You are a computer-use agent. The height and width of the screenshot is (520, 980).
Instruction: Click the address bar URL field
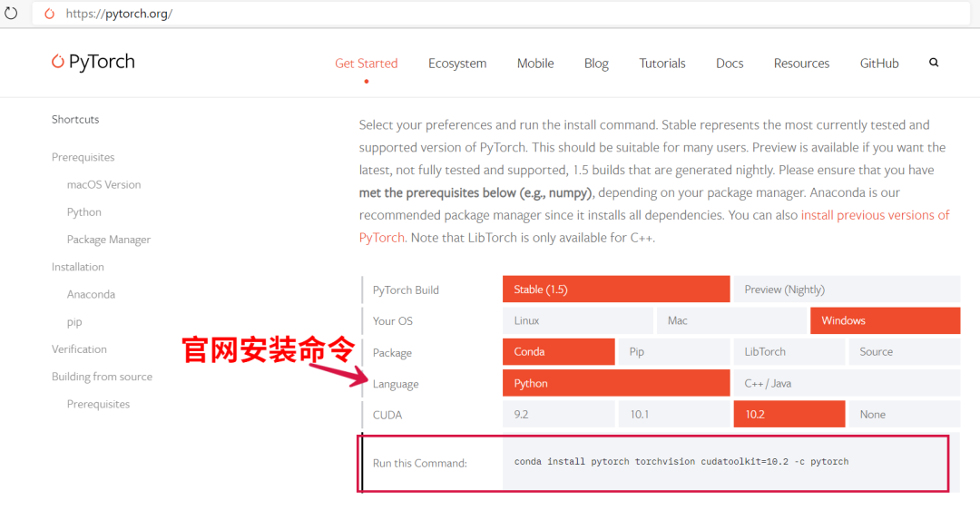click(500, 14)
